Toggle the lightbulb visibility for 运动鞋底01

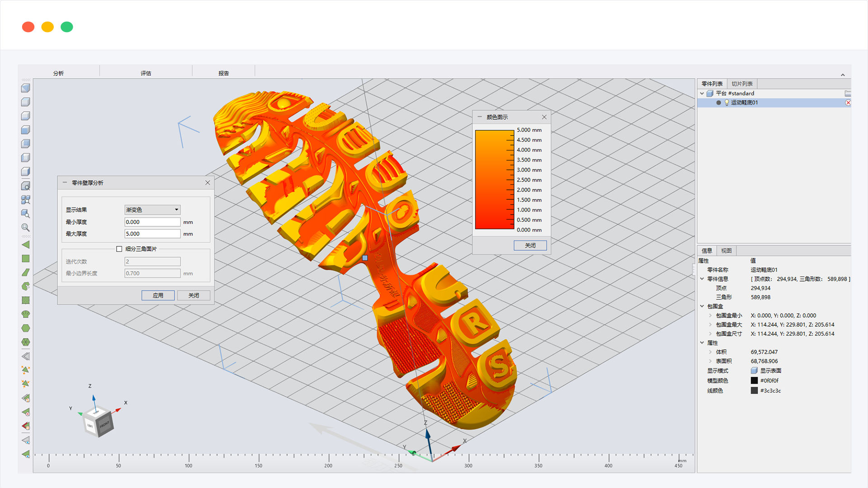727,103
